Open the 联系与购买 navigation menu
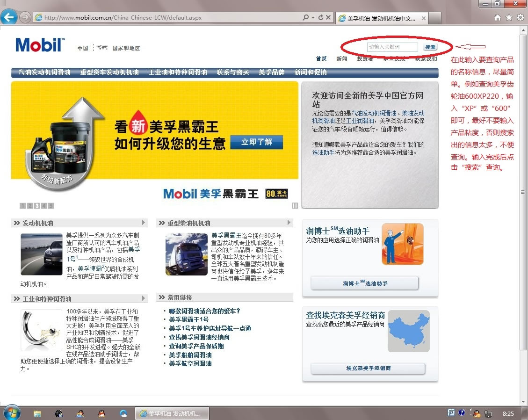The width and height of the screenshot is (528, 420). [x=233, y=72]
